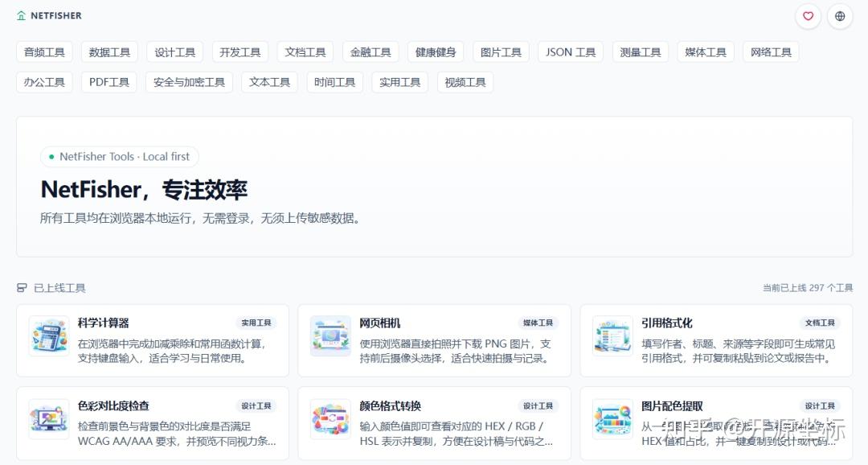Open the PDF工具 category
The width and height of the screenshot is (868, 465).
pos(109,82)
